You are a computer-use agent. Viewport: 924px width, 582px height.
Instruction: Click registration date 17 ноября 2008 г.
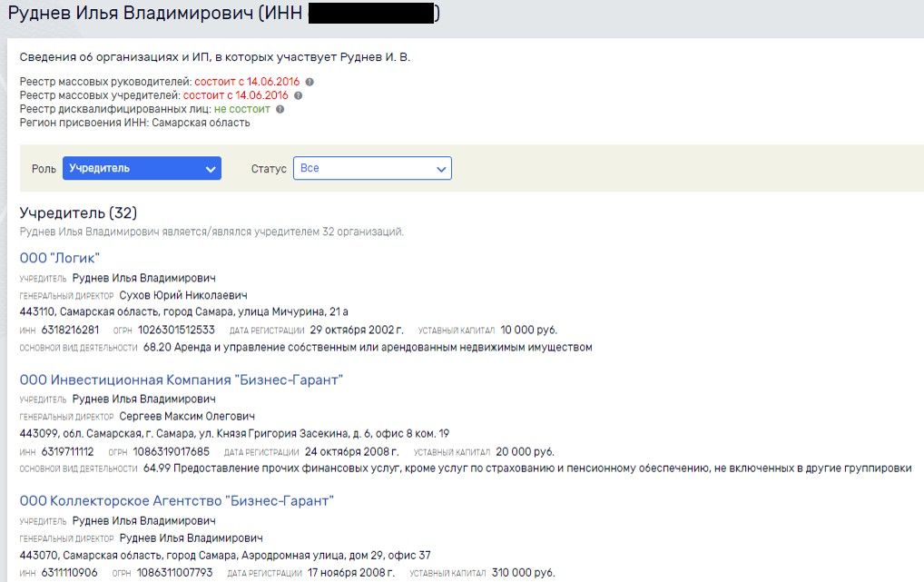tap(351, 573)
